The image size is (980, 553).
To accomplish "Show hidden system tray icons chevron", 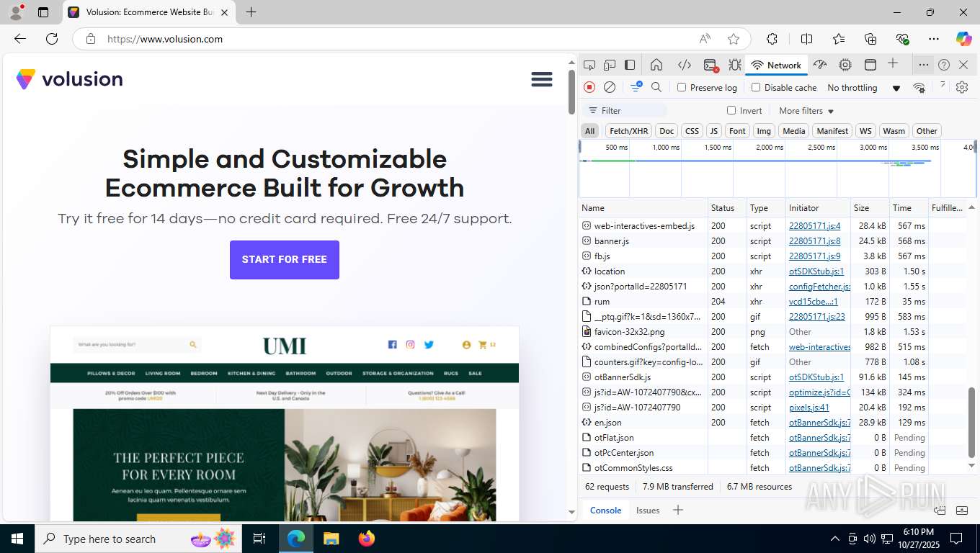I will pos(835,539).
